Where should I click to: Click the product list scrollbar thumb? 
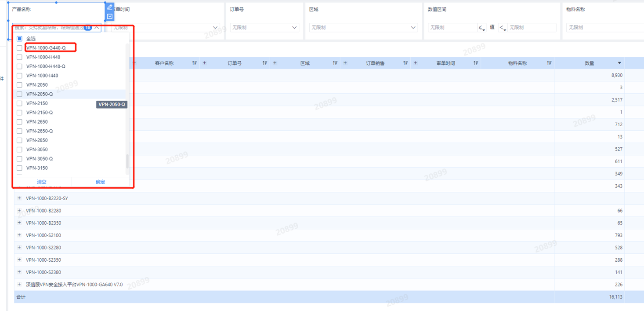[x=127, y=161]
